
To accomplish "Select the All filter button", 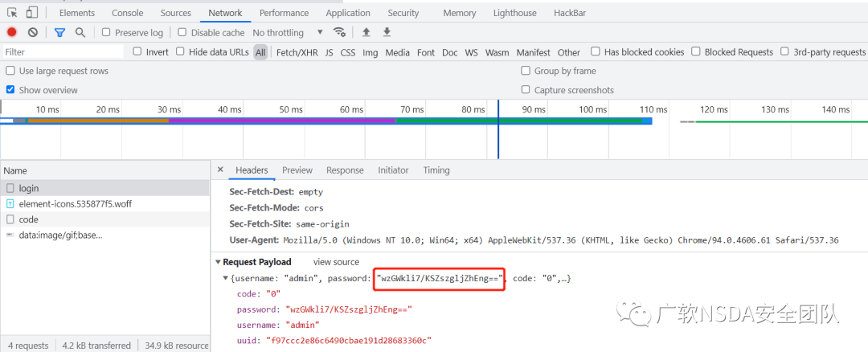I will pyautogui.click(x=260, y=52).
